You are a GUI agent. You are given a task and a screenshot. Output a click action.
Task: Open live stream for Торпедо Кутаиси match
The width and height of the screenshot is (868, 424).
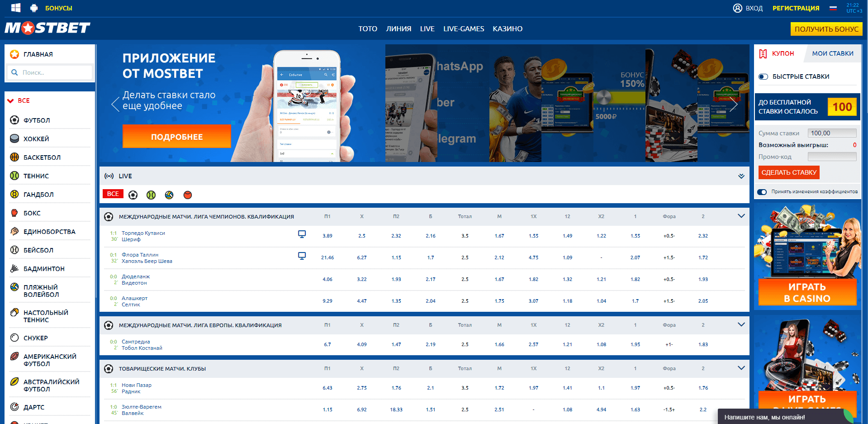click(x=302, y=234)
